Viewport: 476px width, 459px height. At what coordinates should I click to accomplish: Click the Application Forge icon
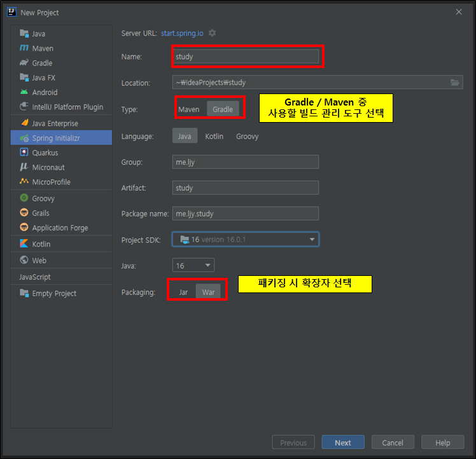point(24,227)
